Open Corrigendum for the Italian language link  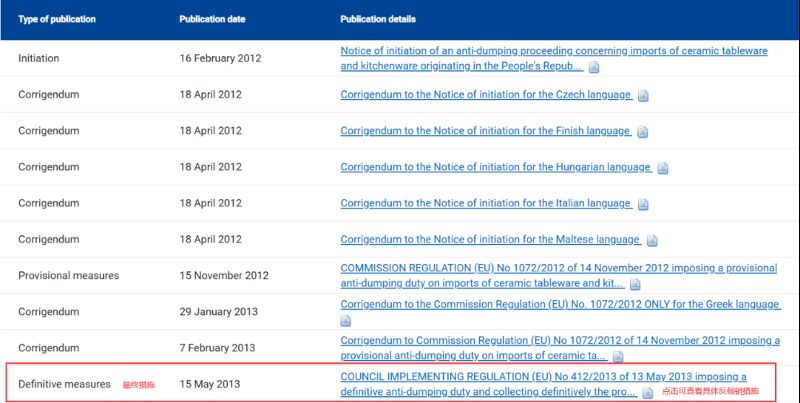click(x=486, y=203)
